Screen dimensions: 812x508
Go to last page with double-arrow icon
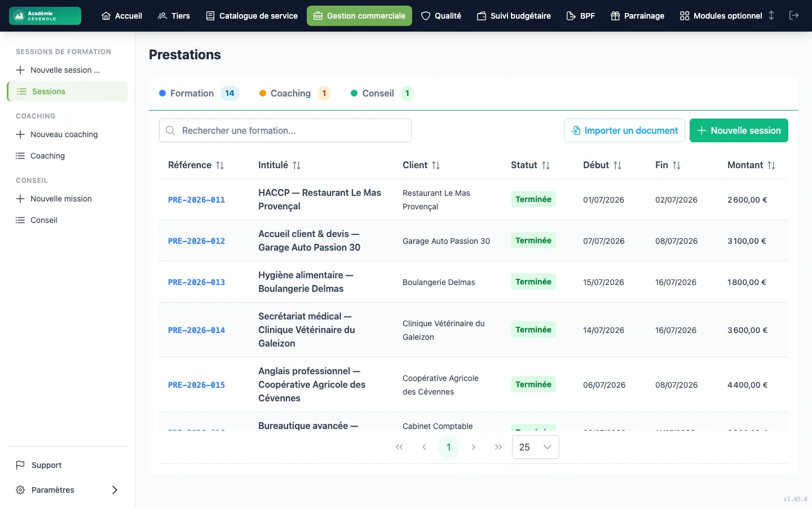click(x=498, y=447)
